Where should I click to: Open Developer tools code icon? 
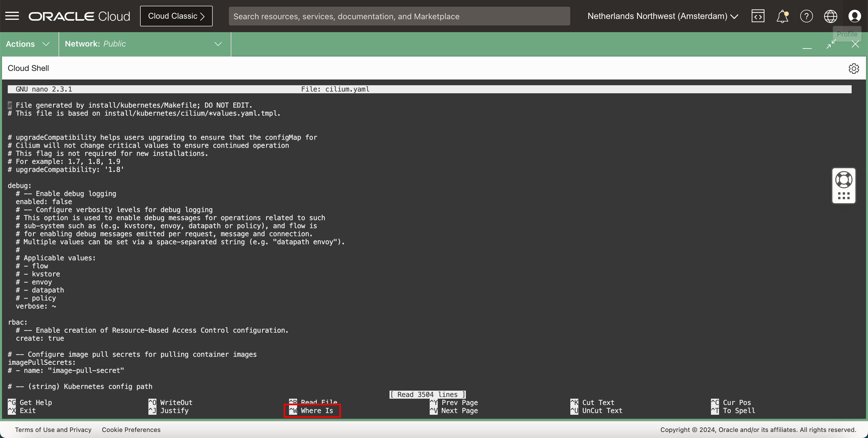pos(758,16)
